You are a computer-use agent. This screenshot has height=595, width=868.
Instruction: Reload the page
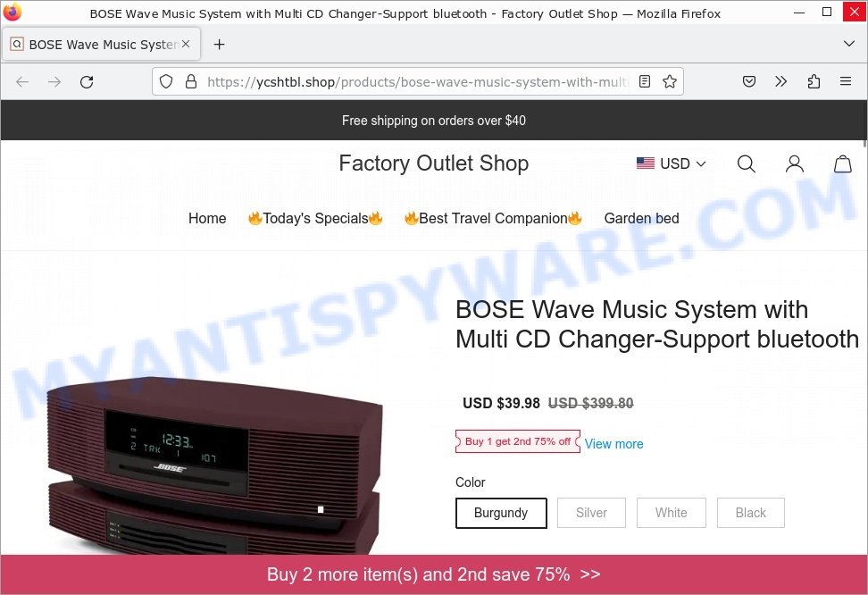pyautogui.click(x=87, y=82)
